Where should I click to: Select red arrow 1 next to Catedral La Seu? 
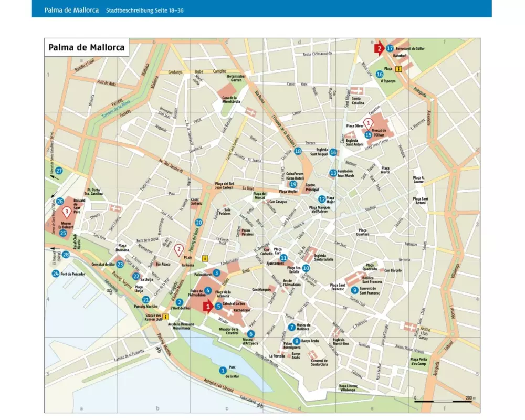click(x=208, y=306)
